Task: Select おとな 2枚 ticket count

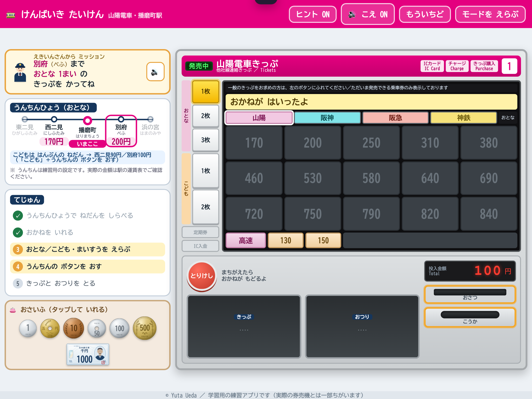Action: click(x=205, y=116)
